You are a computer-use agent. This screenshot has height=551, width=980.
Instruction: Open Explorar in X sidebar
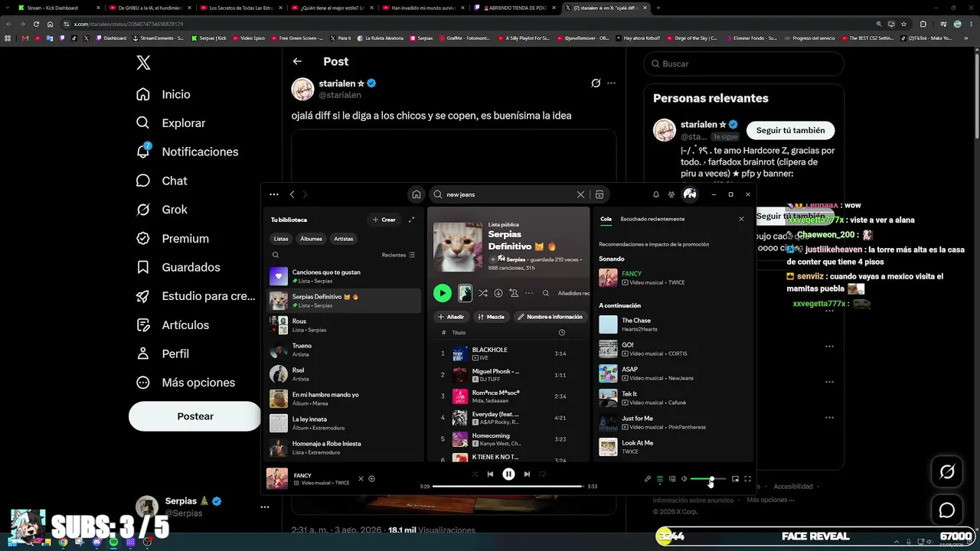coord(170,122)
